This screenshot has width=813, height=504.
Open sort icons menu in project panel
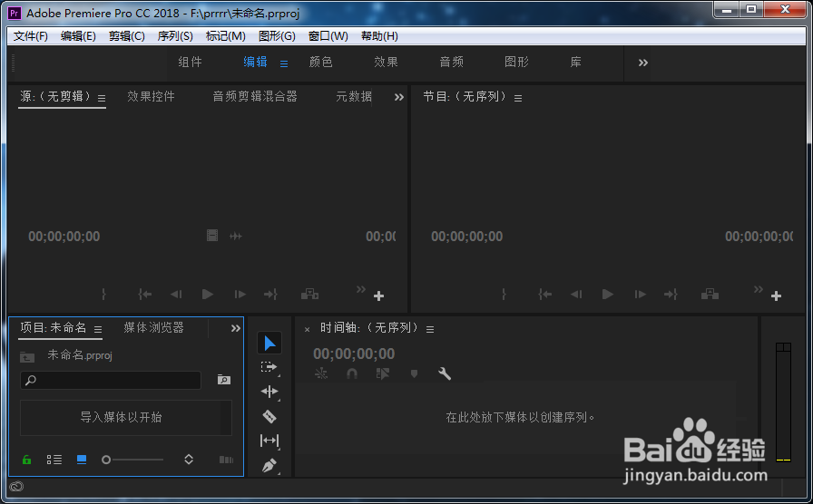click(x=189, y=460)
